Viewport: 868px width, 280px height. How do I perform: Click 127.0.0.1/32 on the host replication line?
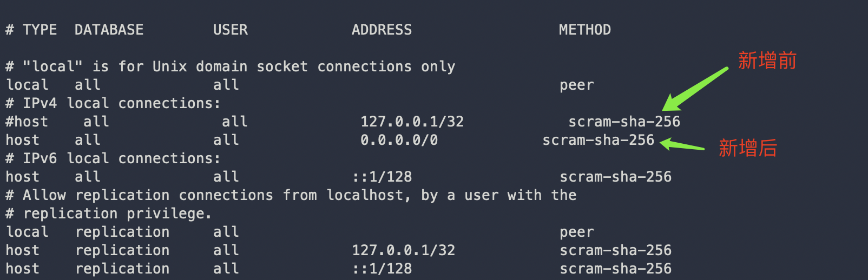coord(403,250)
